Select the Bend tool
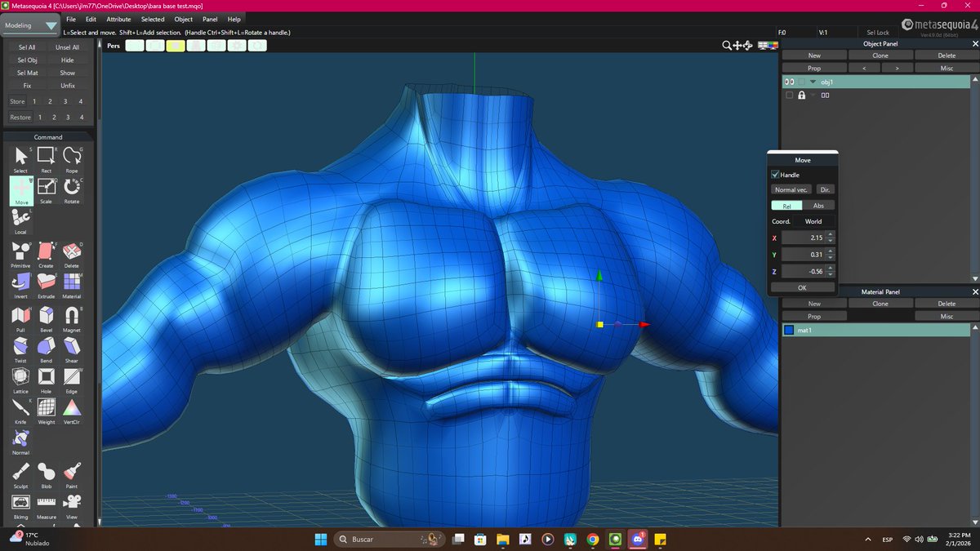 (x=47, y=350)
